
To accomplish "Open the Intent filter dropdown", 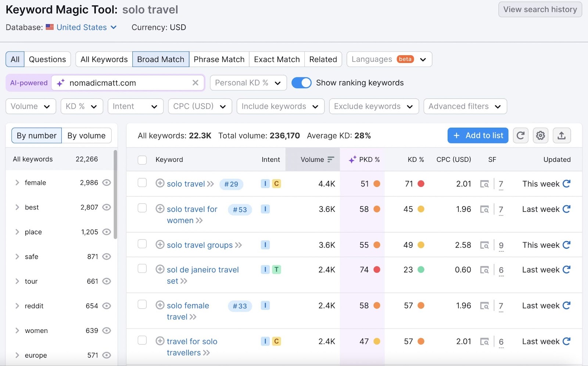I will click(135, 106).
